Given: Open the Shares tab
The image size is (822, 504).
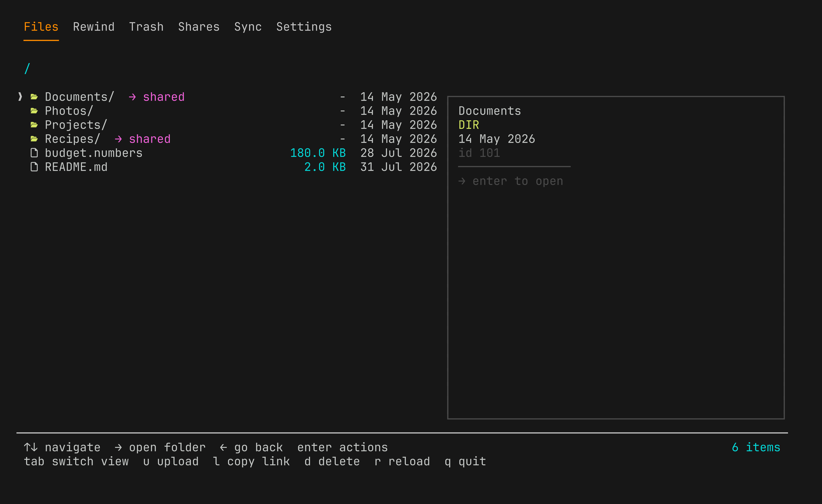Looking at the screenshot, I should (199, 27).
